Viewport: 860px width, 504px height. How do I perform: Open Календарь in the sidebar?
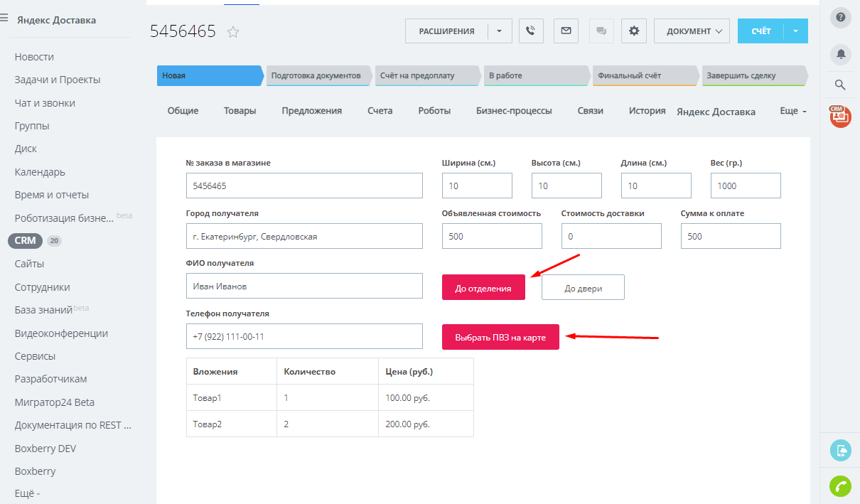40,172
